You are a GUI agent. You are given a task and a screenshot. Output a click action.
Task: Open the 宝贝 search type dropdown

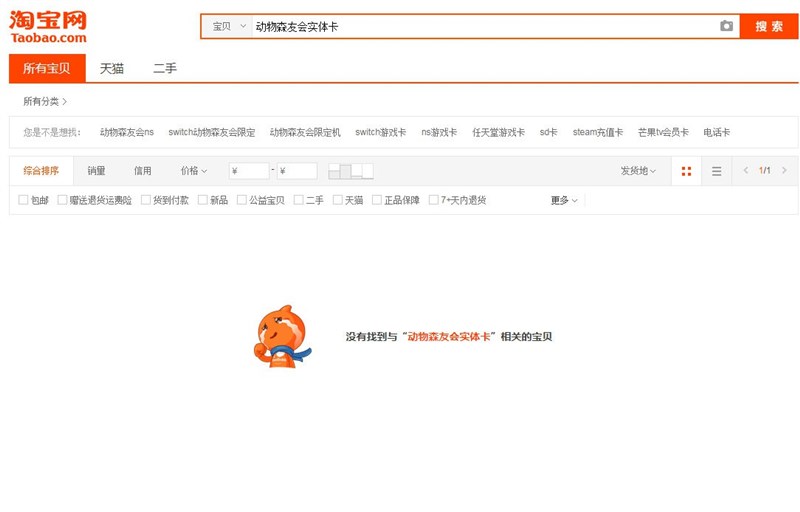coord(229,27)
